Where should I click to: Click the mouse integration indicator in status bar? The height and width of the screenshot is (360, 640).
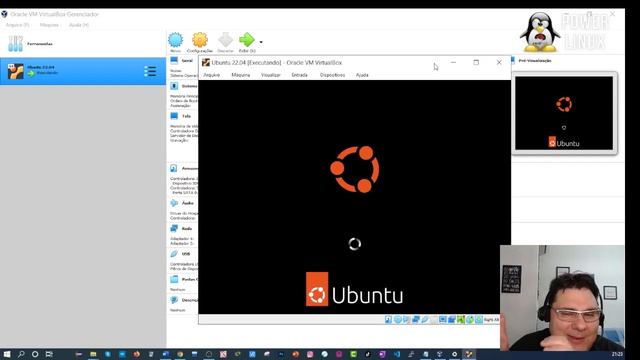pos(470,320)
